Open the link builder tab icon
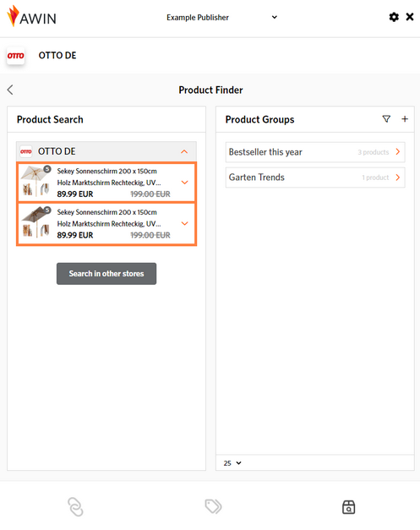Viewport: 420px width, 530px height. (x=75, y=506)
